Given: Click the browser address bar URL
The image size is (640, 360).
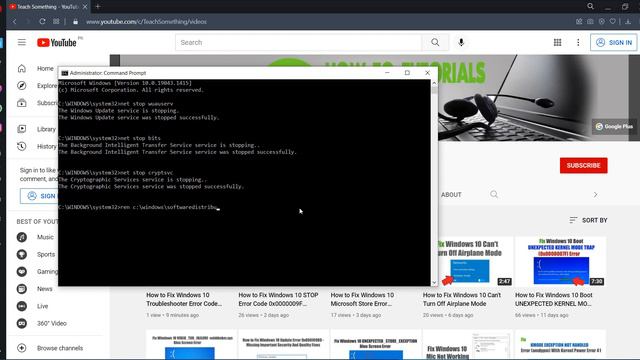Looking at the screenshot, I should pyautogui.click(x=146, y=22).
